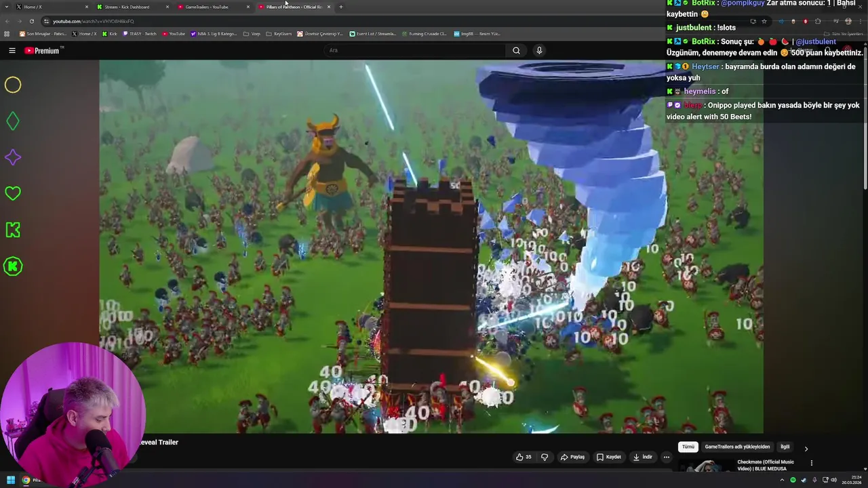Viewport: 868px width, 488px height.
Task: Open the Kick bookmark
Action: 110,33
